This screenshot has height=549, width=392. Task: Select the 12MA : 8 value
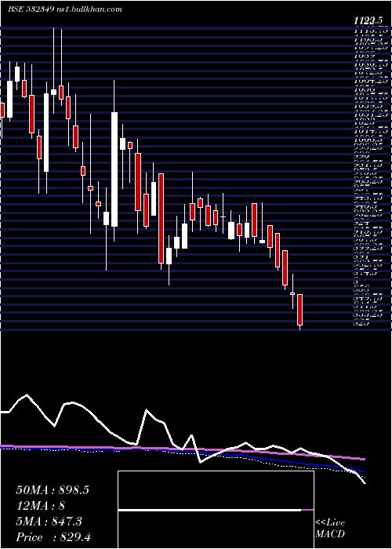click(x=41, y=506)
